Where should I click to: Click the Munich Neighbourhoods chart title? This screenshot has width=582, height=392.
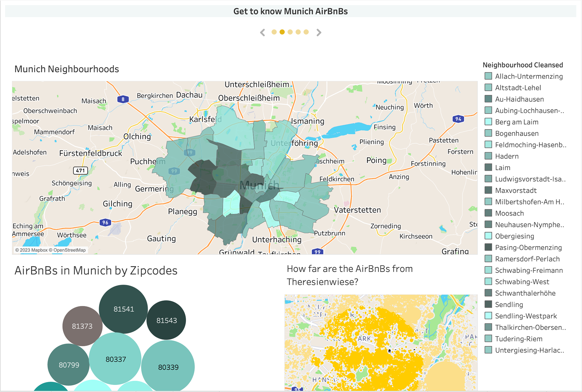pyautogui.click(x=67, y=69)
